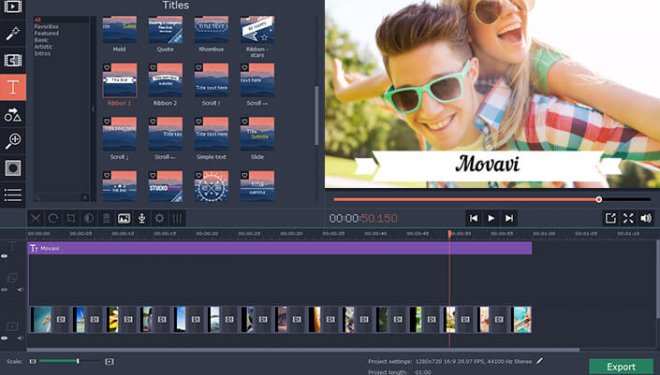This screenshot has width=660, height=375.
Task: Adjust the timeline Scale slider handle
Action: 78,361
